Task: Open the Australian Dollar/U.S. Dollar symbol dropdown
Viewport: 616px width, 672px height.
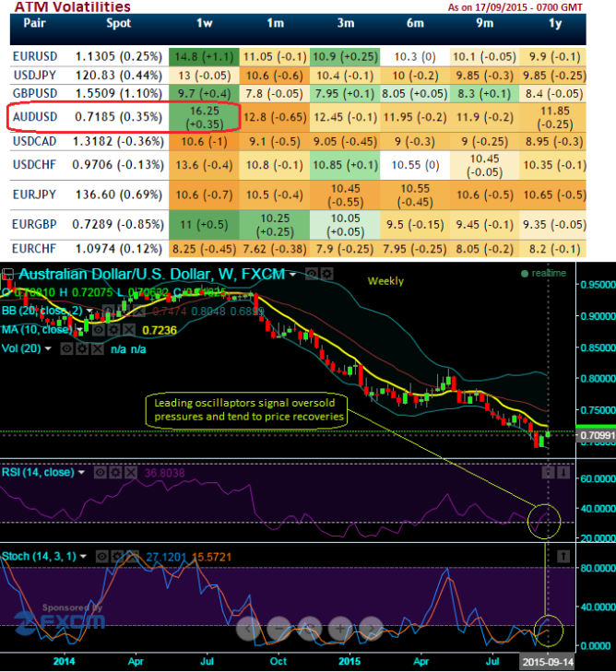Action: click(293, 275)
